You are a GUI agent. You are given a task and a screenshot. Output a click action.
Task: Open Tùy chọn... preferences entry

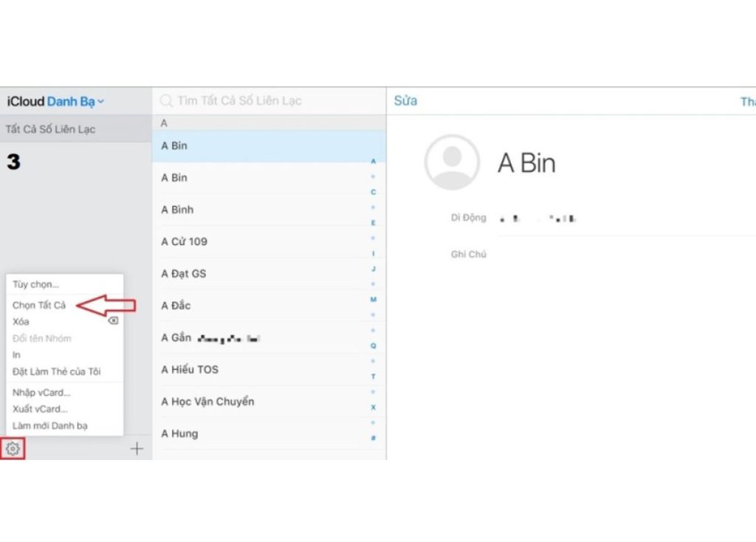[x=35, y=284]
